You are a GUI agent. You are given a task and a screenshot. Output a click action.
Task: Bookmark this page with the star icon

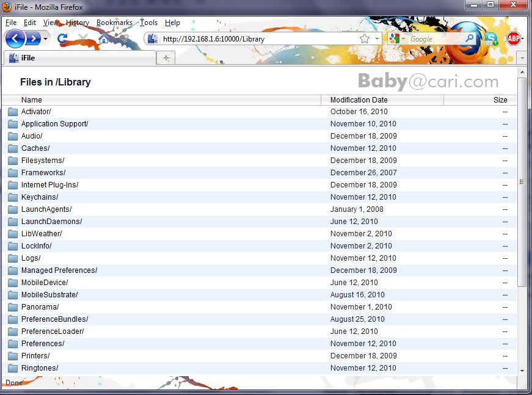point(365,38)
